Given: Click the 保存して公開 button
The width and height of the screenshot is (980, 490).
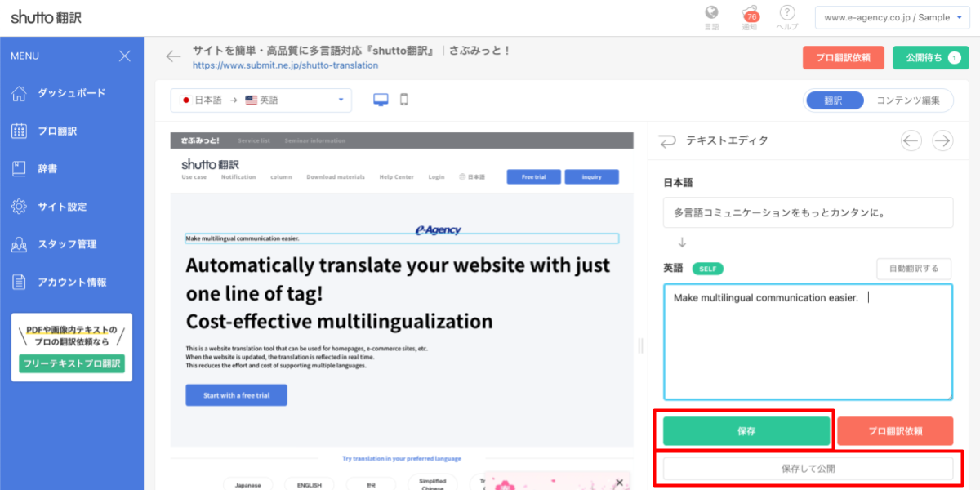Looking at the screenshot, I should point(808,469).
